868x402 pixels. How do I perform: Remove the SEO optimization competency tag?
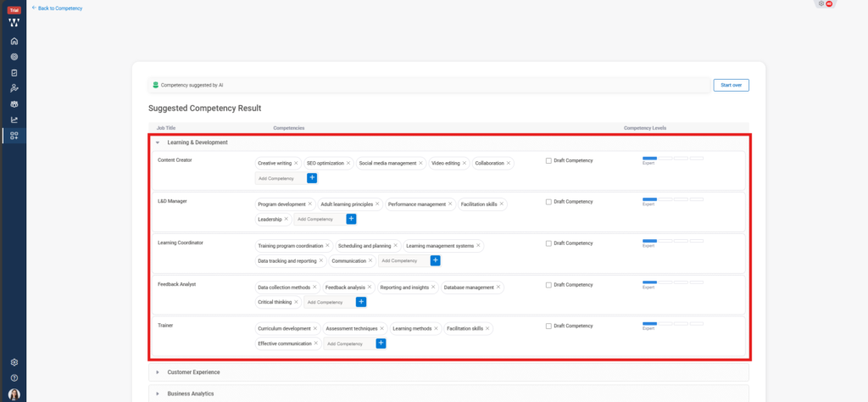[x=348, y=163]
